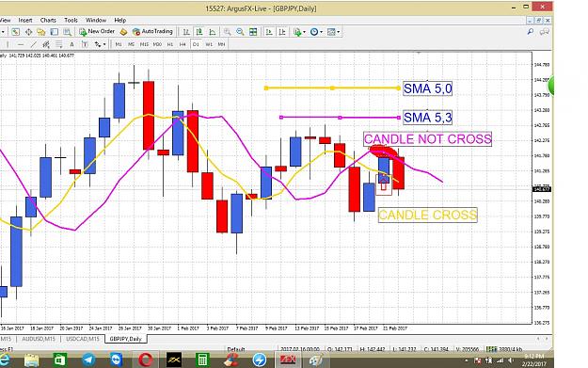Click the MetaEditor yellow book icon

coord(124,32)
